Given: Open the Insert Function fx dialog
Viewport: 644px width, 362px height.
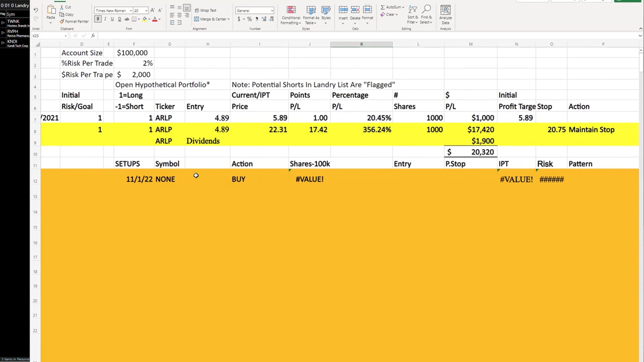Looking at the screenshot, I should pyautogui.click(x=93, y=36).
